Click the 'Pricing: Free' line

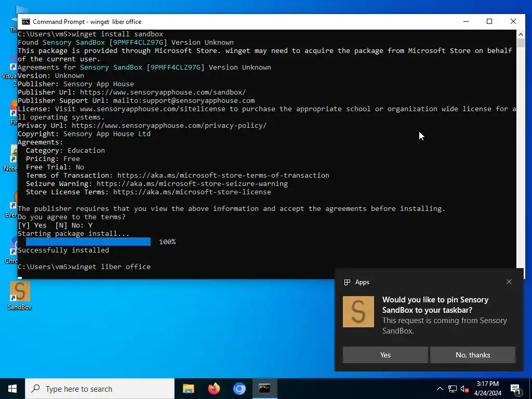[53, 159]
